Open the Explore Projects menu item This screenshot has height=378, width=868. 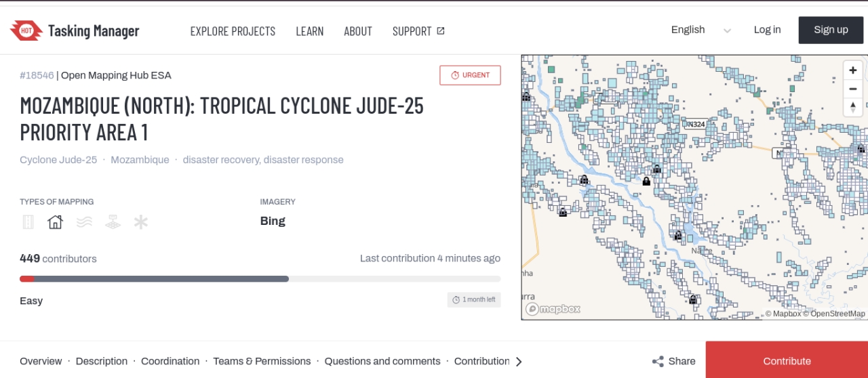[x=233, y=31]
